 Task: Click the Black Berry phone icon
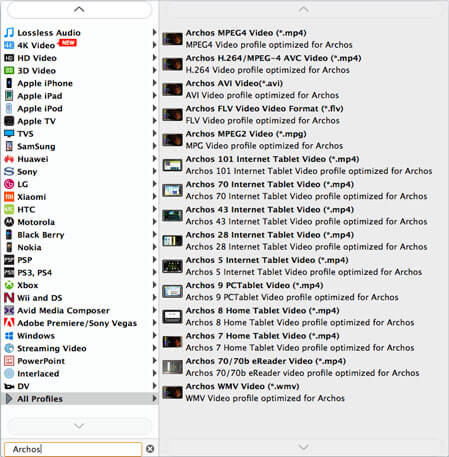[x=9, y=235]
